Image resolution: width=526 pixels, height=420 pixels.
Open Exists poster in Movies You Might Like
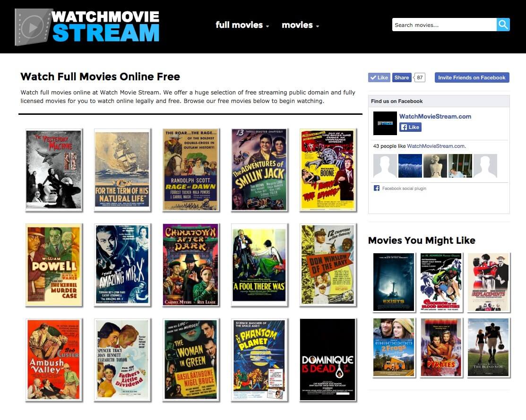pos(394,283)
